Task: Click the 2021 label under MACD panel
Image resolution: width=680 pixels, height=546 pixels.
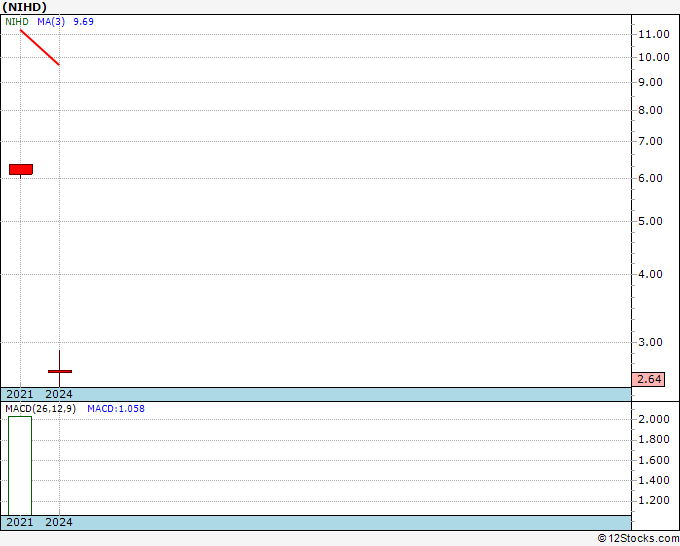Action: click(20, 522)
